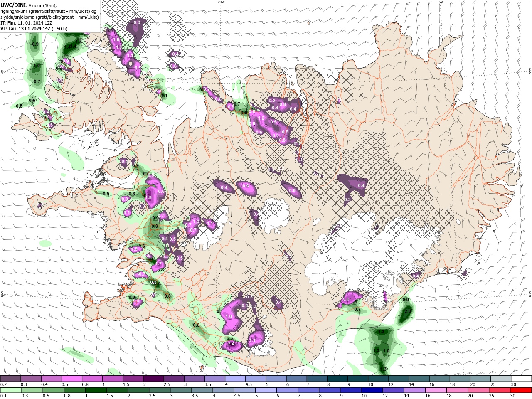Screen dimensions: 532x399
Task: Click the 2.4 precipitation value on map
Action: pyautogui.click(x=232, y=345)
